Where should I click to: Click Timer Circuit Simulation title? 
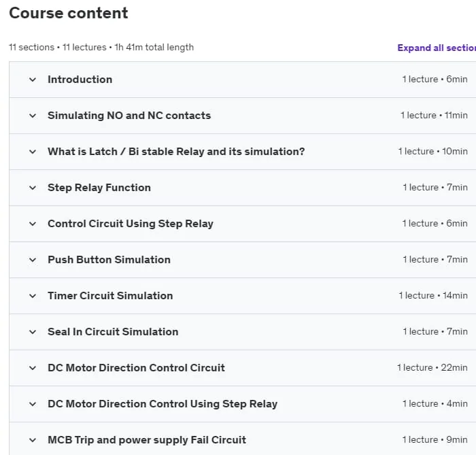click(110, 296)
